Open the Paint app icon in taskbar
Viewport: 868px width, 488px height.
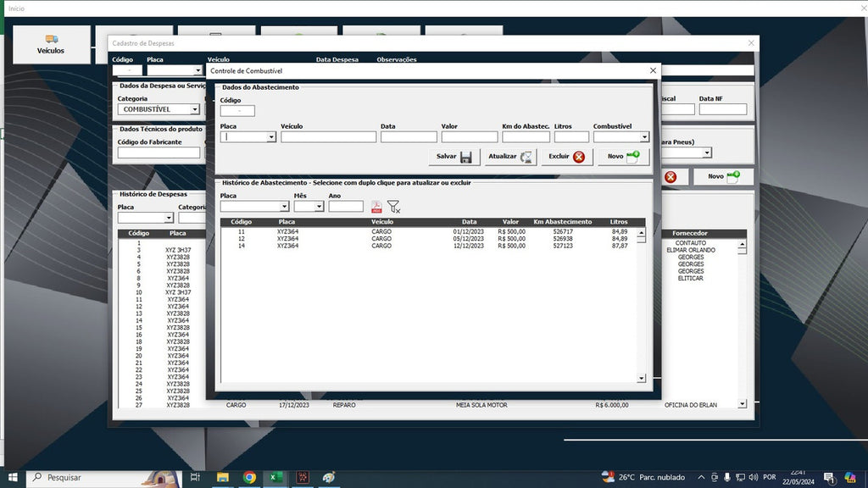pos(330,477)
